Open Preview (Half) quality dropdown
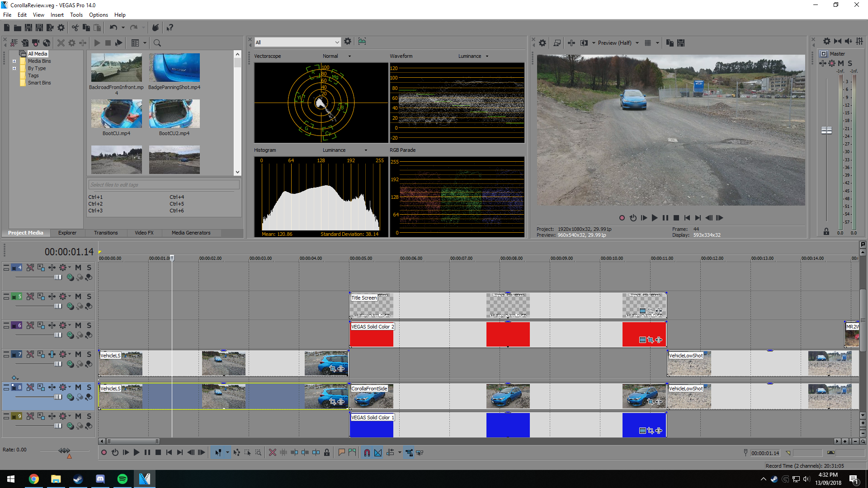This screenshot has height=488, width=868. tap(637, 43)
